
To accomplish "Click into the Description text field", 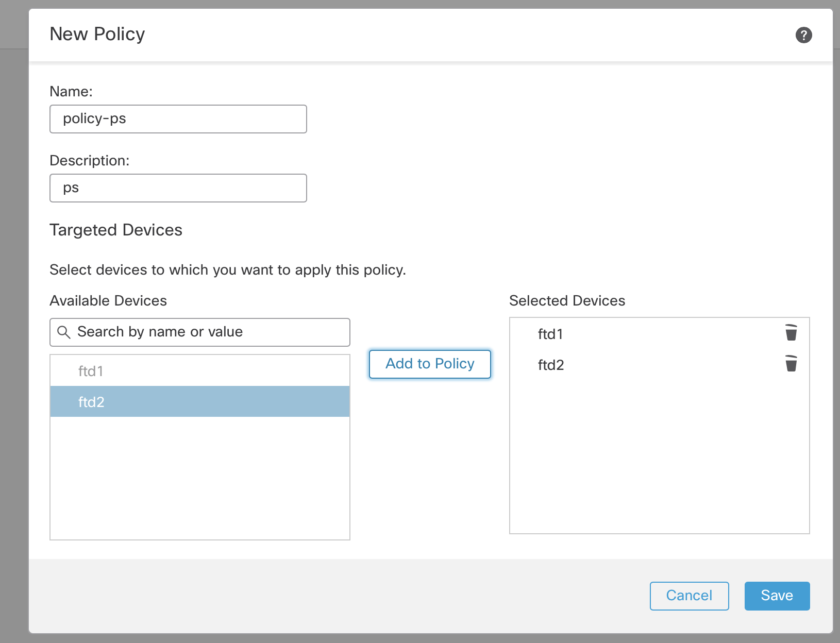I will tap(178, 188).
